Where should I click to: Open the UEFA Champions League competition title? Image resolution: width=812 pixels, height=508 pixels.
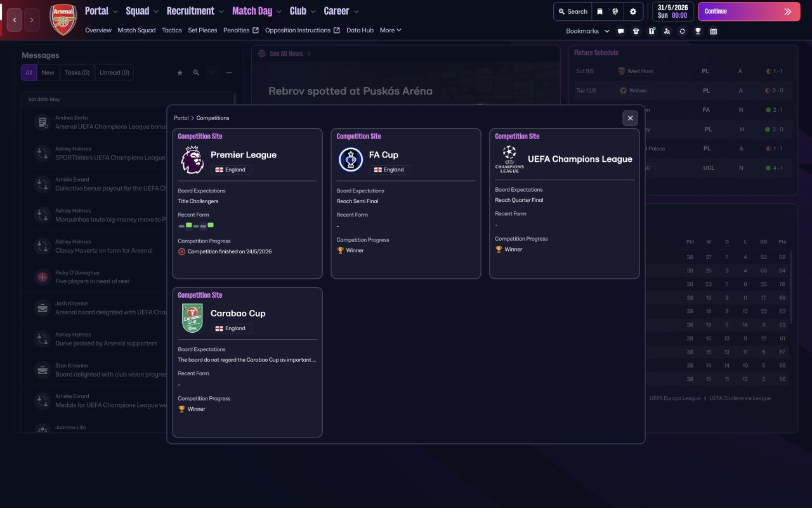click(x=580, y=159)
